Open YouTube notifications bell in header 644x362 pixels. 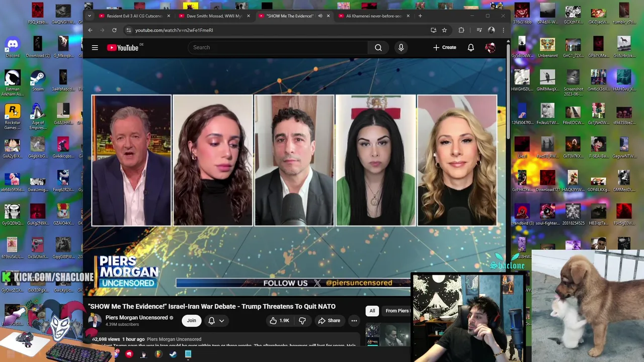(471, 47)
